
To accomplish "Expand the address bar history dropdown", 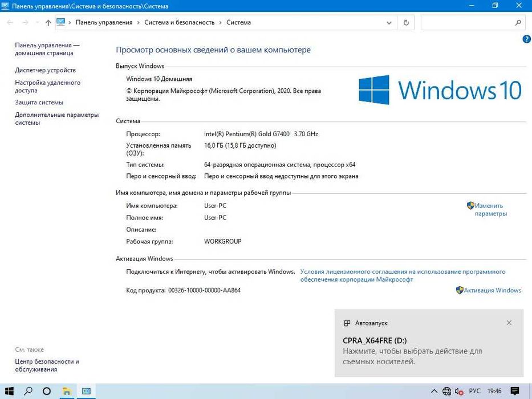I will pos(389,23).
